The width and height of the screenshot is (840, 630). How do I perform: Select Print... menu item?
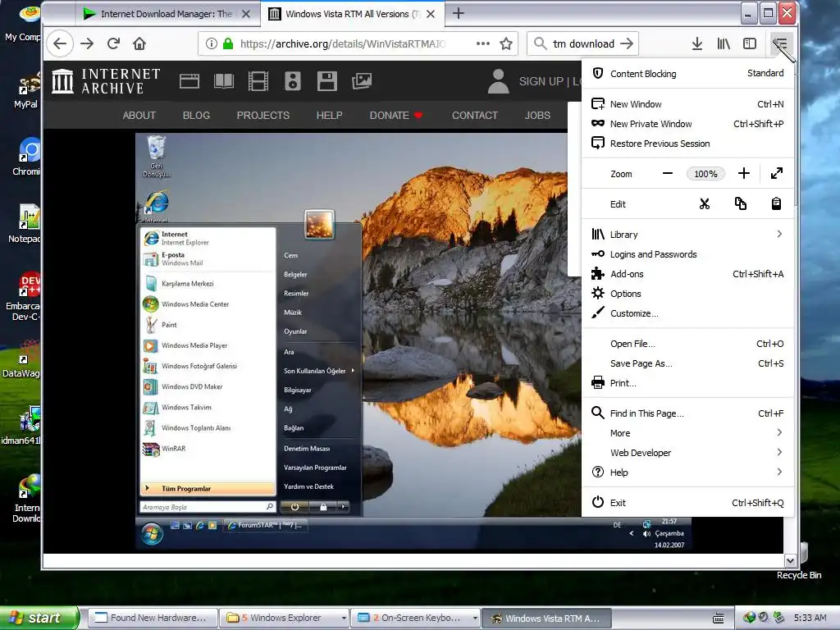click(687, 383)
